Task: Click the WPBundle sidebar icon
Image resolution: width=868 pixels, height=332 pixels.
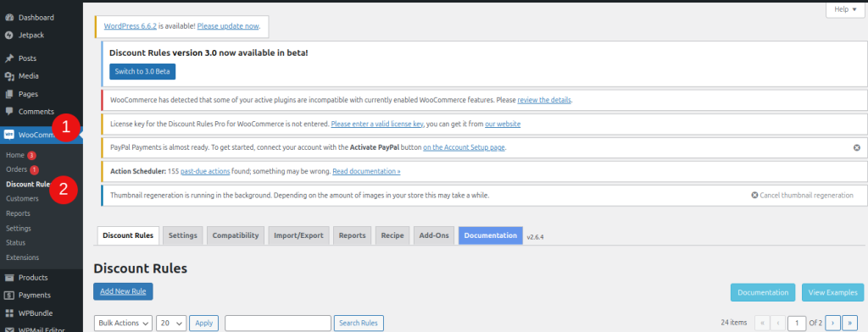Action: pos(8,313)
